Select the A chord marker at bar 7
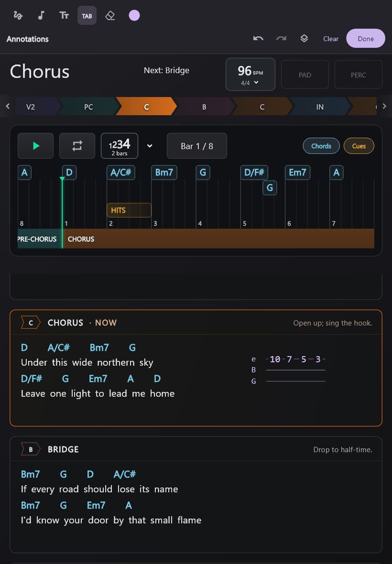The width and height of the screenshot is (392, 564). [336, 172]
